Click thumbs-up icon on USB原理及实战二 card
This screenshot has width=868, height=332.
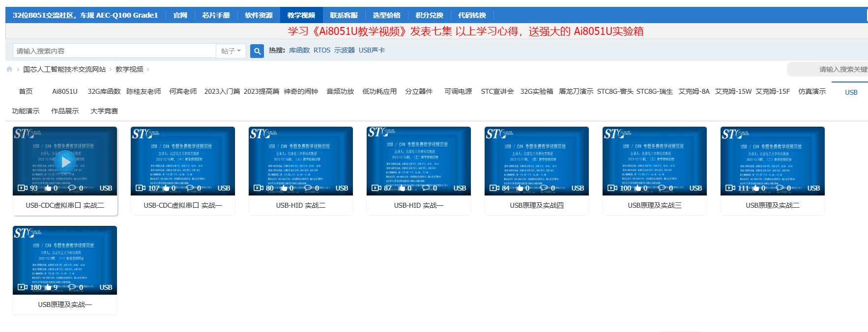click(755, 188)
